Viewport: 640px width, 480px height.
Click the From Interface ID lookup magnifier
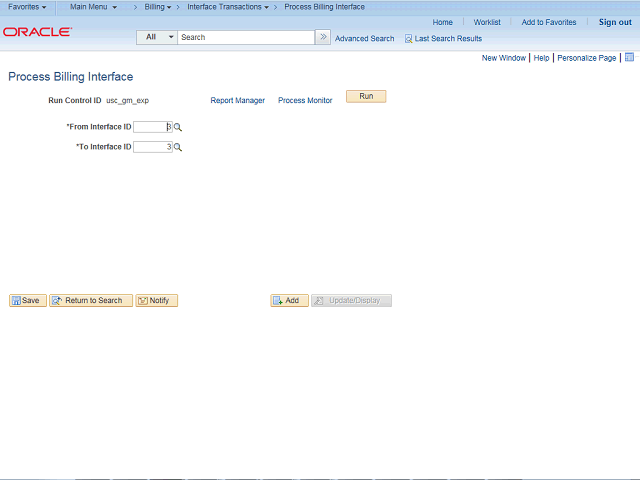178,127
